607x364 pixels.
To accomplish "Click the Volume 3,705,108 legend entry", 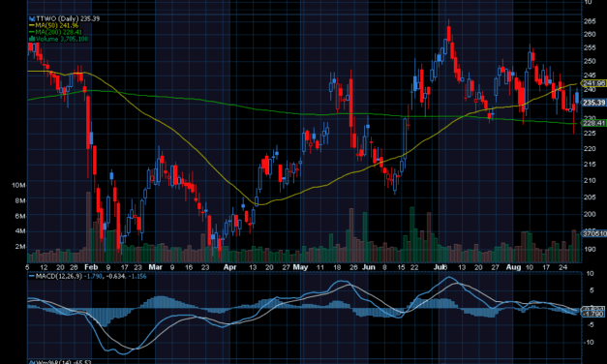I will pos(62,39).
